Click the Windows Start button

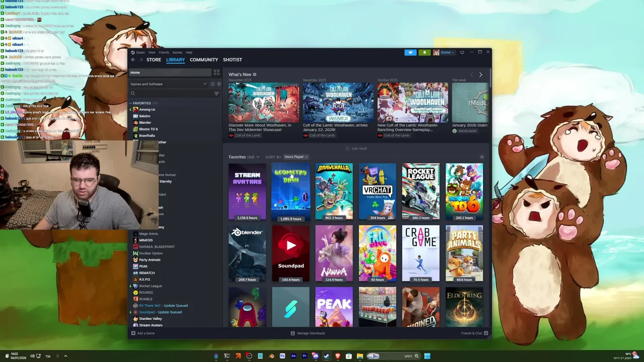click(427, 356)
